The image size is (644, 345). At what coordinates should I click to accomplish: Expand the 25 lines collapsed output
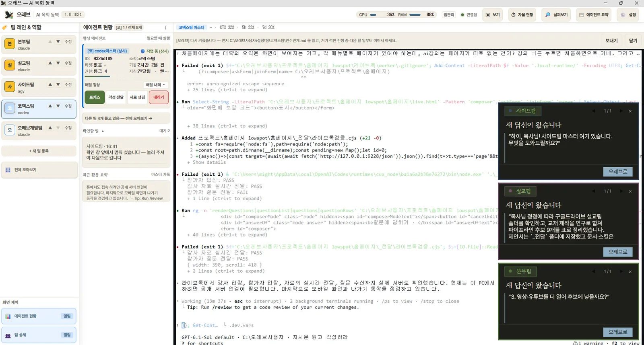pyautogui.click(x=227, y=90)
